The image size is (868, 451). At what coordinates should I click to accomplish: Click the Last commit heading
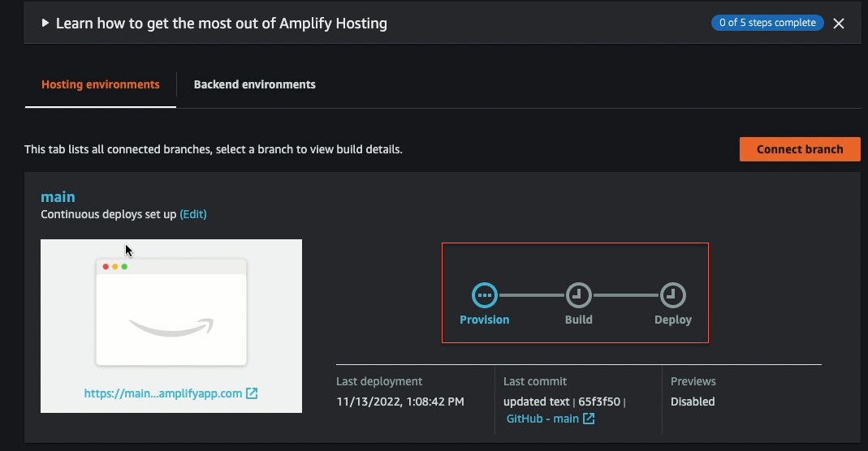535,381
